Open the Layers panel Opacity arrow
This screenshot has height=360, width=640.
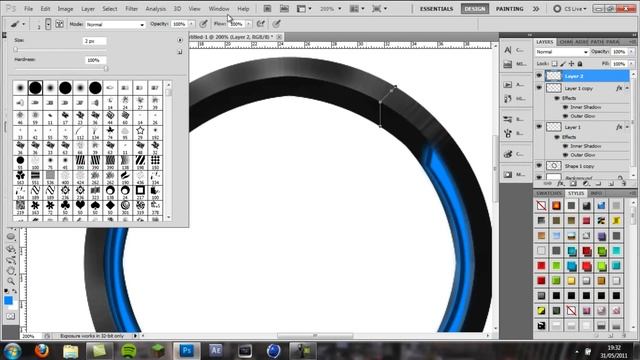pyautogui.click(x=631, y=52)
